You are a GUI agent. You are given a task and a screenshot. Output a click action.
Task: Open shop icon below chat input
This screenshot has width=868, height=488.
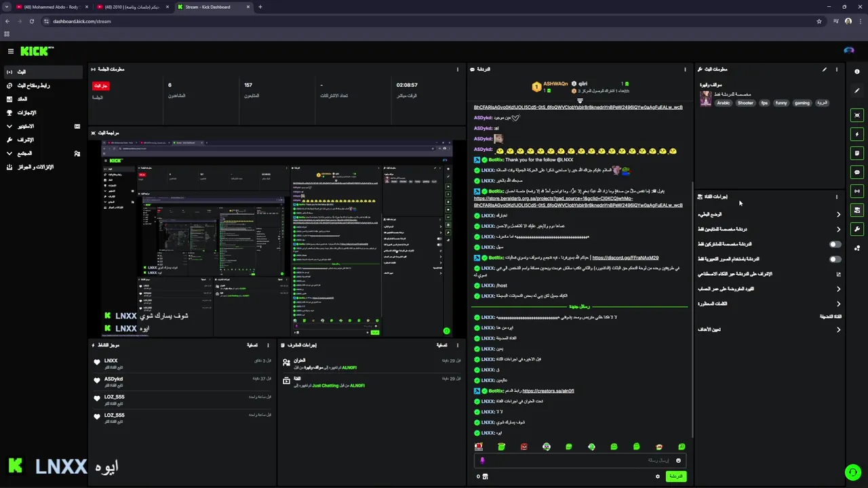click(x=485, y=476)
